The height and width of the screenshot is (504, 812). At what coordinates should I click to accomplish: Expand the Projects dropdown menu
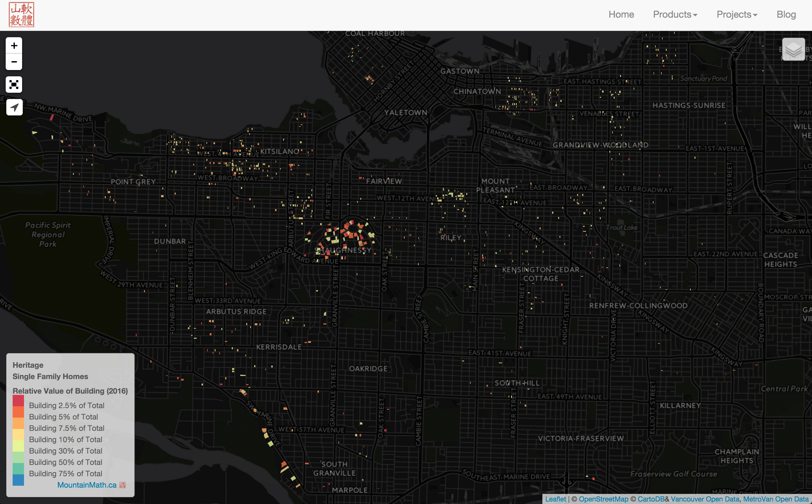[737, 15]
